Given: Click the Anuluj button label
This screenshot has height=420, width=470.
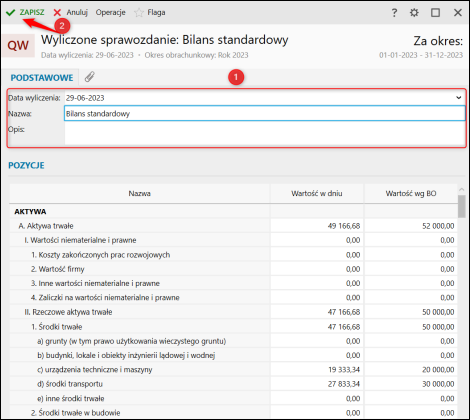Looking at the screenshot, I should click(x=77, y=13).
